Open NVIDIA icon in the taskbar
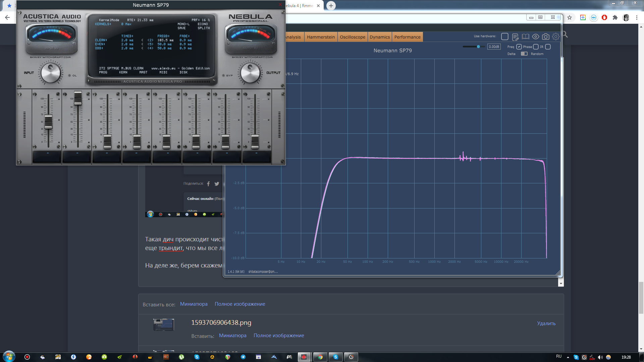 point(120,357)
